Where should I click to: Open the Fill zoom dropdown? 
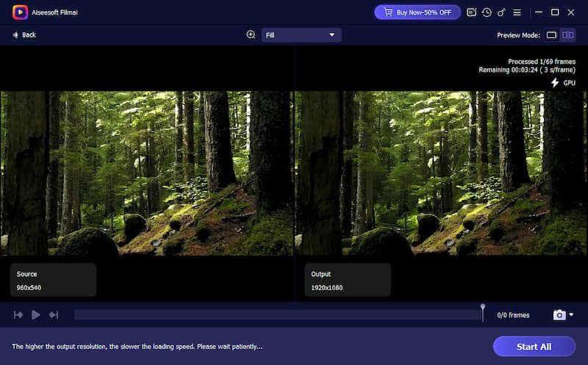[x=301, y=35]
